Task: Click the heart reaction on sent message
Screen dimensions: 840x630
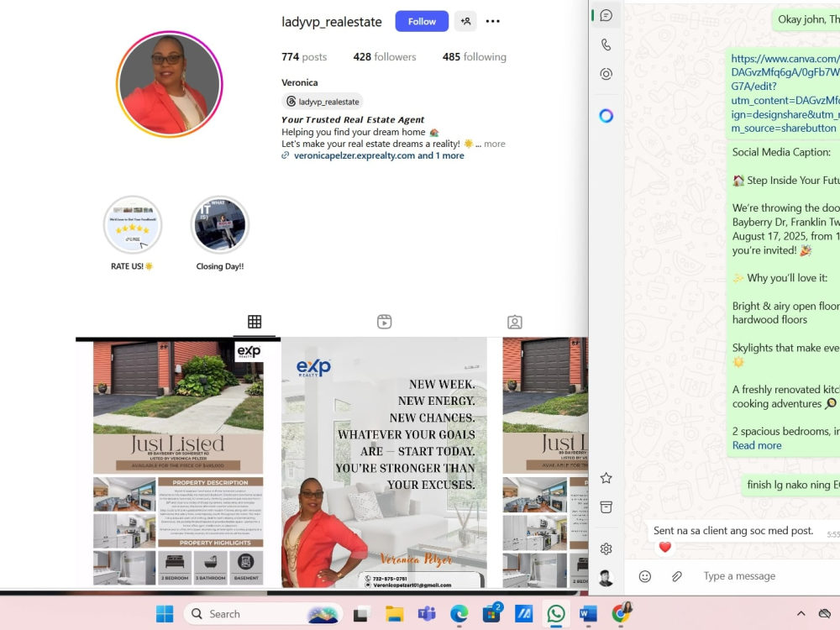Action: pos(664,547)
